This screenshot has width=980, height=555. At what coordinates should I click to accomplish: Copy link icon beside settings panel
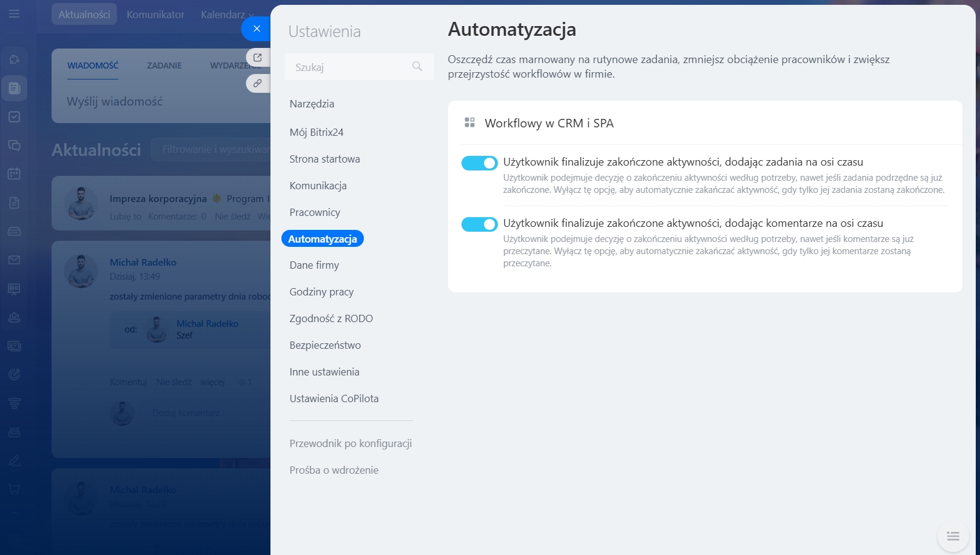pos(258,83)
